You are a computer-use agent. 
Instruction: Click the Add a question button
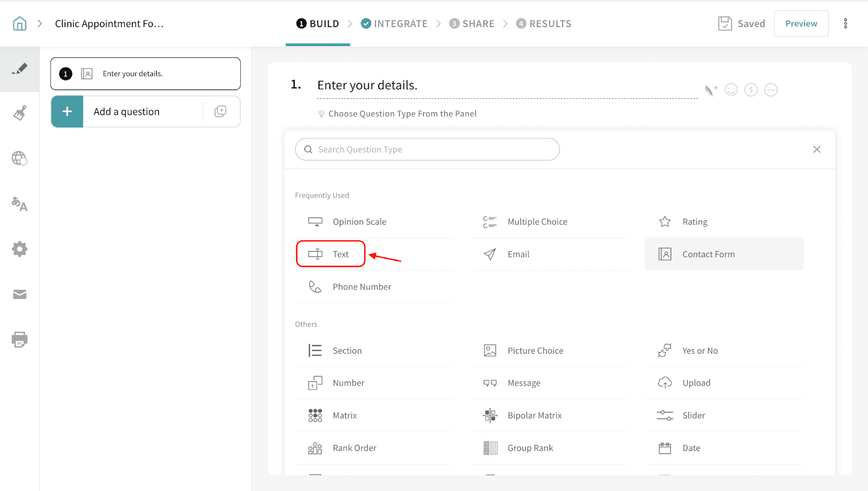[x=126, y=112]
